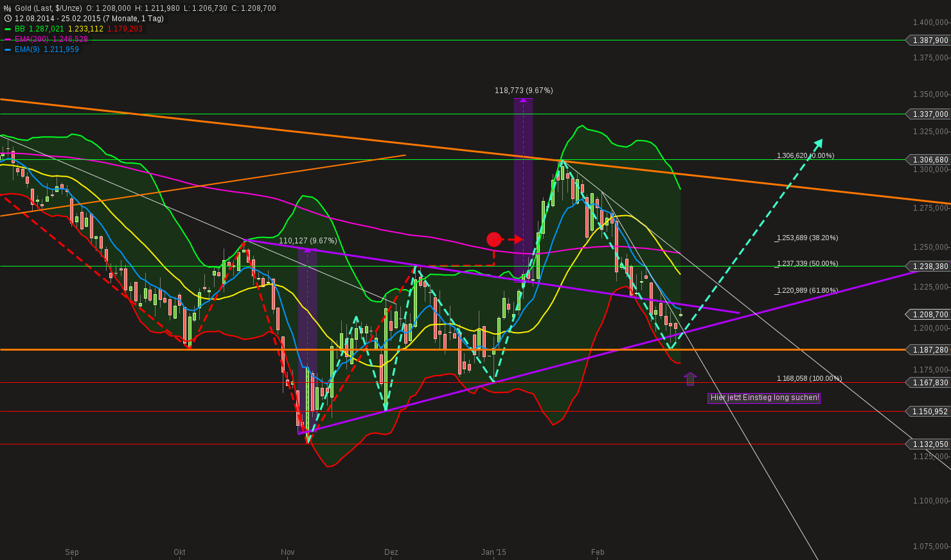951x560 pixels.
Task: Select the Feb label on the time axis
Action: pos(597,552)
